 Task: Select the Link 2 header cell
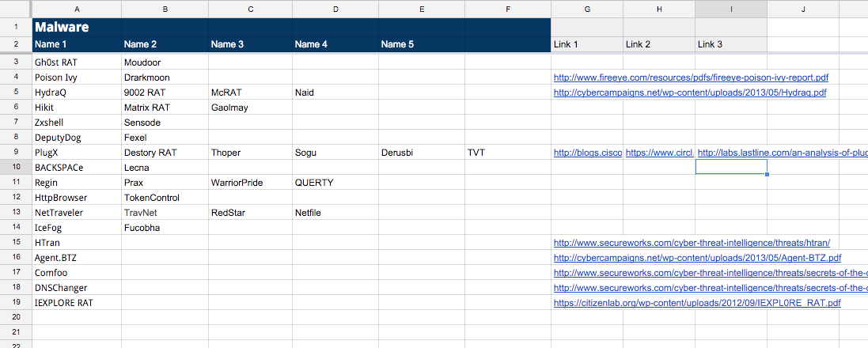[659, 44]
